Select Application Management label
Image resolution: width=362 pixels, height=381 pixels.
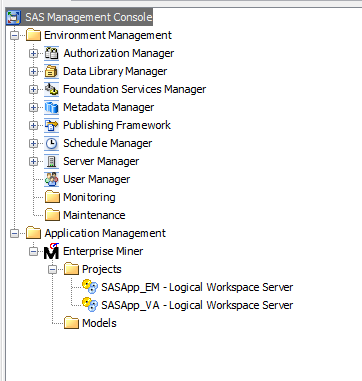click(x=105, y=233)
